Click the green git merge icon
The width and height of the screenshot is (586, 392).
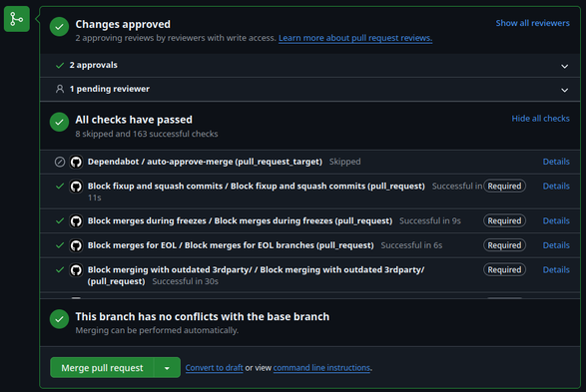coord(16,19)
